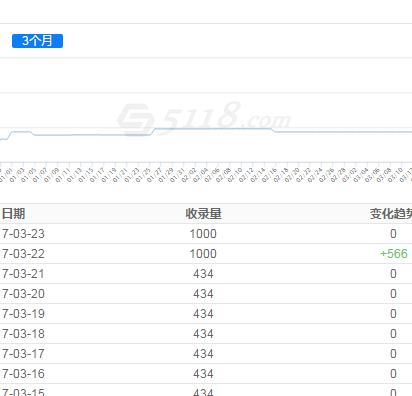Viewport: 412px width, 396px height.
Task: Click the 日期 column header
Action: (x=13, y=214)
